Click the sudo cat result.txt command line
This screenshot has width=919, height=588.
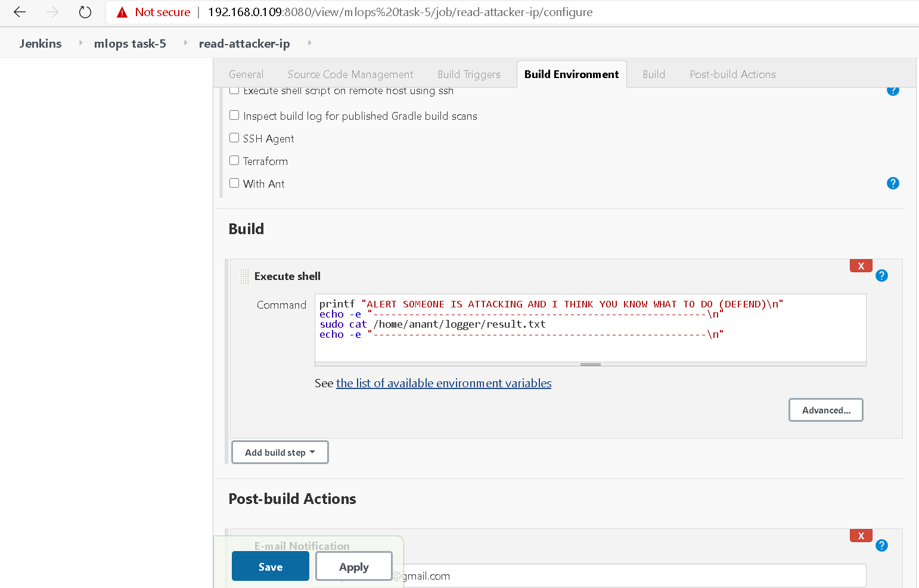point(433,324)
